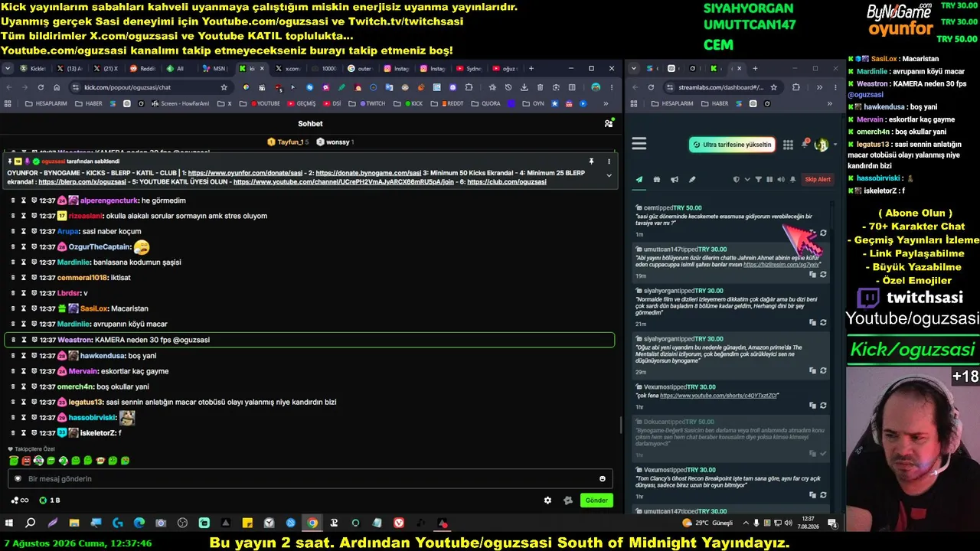Open pinned message three-dot menu
This screenshot has height=551, width=980.
(x=609, y=161)
